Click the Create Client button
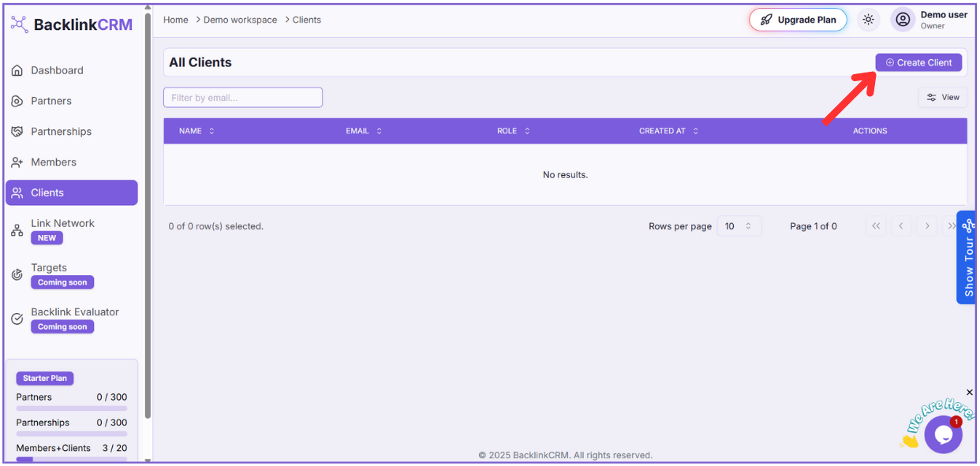980x466 pixels. (918, 62)
